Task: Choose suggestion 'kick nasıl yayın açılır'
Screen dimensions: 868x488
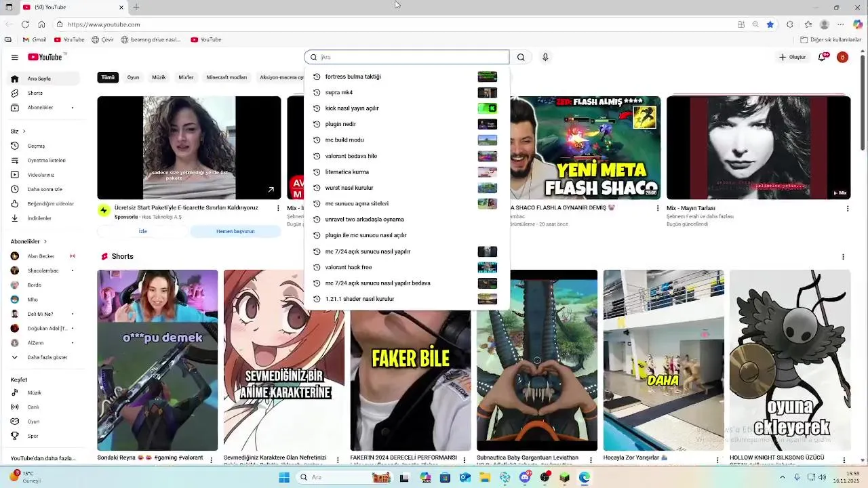Action: (x=407, y=108)
